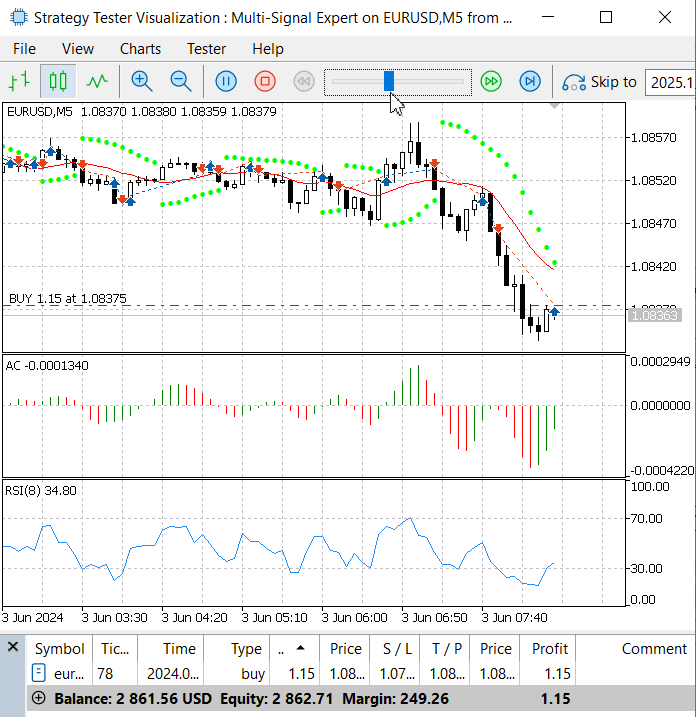Minimize the Strategy Tester window
Screen dimensions: 696x717
[548, 17]
